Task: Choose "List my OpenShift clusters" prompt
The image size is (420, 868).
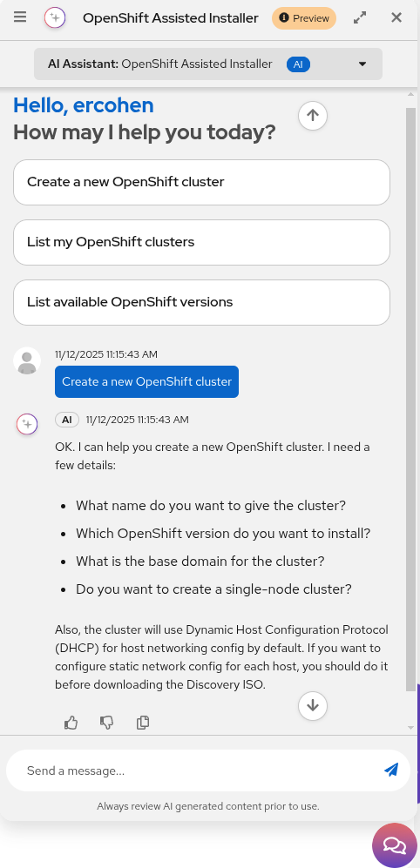Action: click(x=201, y=242)
